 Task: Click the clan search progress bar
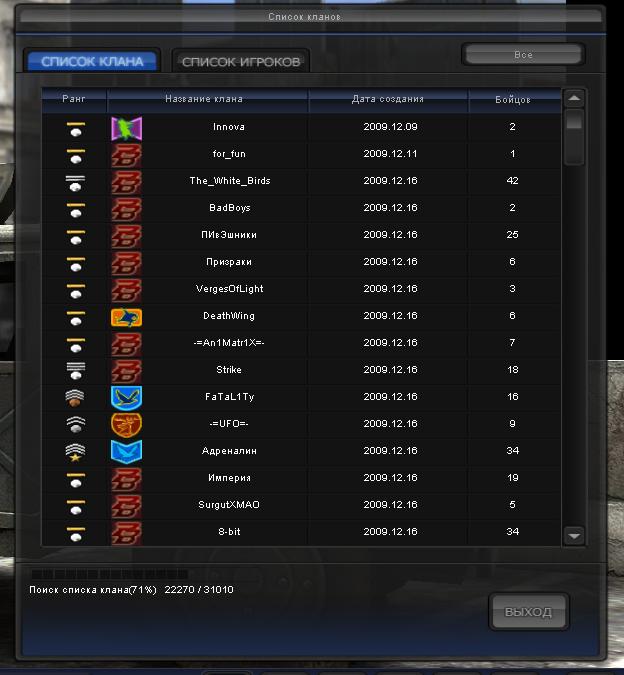pyautogui.click(x=110, y=574)
